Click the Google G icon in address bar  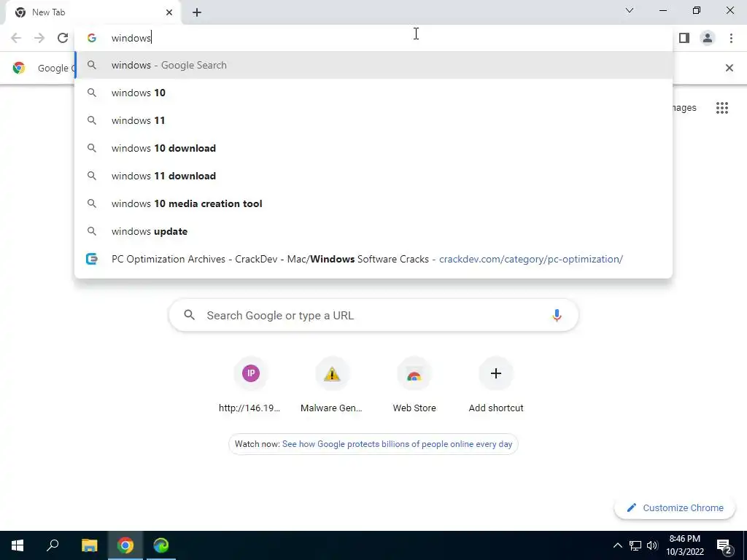click(92, 38)
